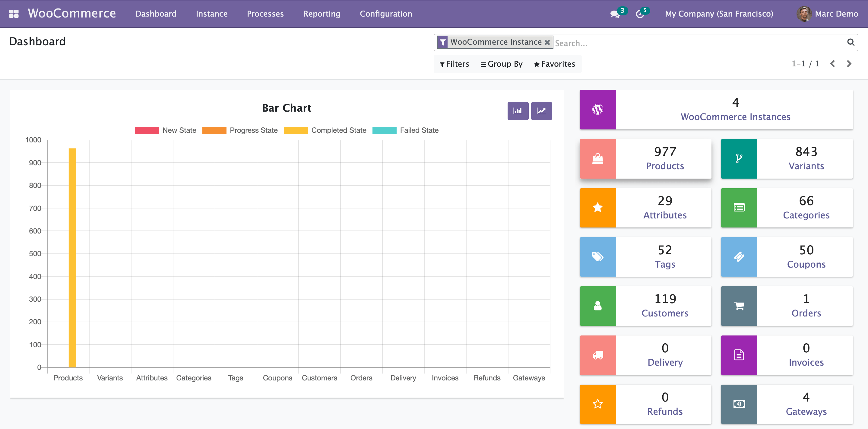868x429 pixels.
Task: Expand the Group By dropdown
Action: (x=501, y=64)
